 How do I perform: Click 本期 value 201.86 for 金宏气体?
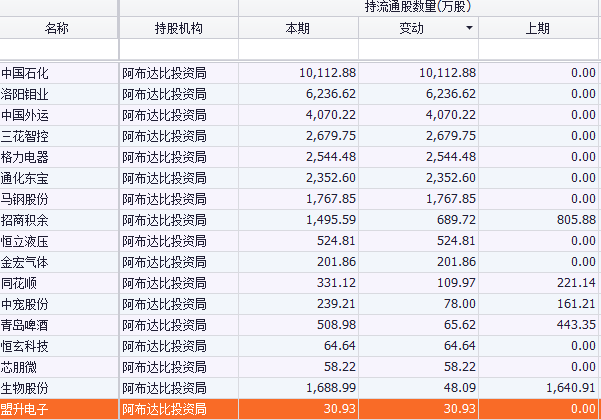(x=336, y=262)
